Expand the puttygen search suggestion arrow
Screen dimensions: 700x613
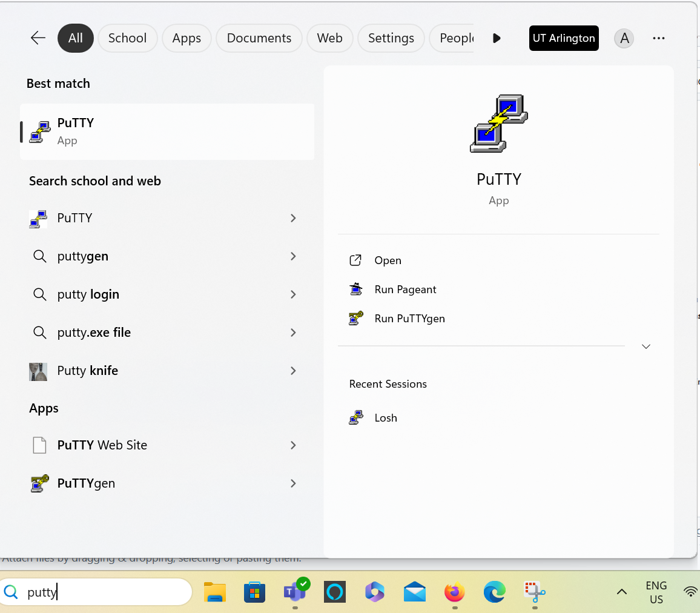pos(293,256)
